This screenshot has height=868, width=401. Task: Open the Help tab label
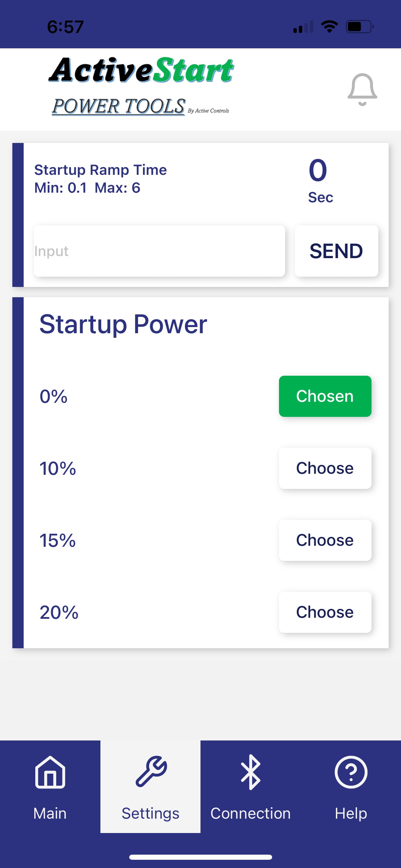tap(351, 813)
